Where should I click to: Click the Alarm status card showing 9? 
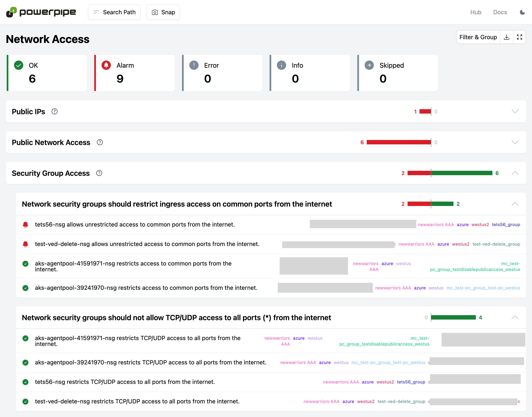[134, 73]
